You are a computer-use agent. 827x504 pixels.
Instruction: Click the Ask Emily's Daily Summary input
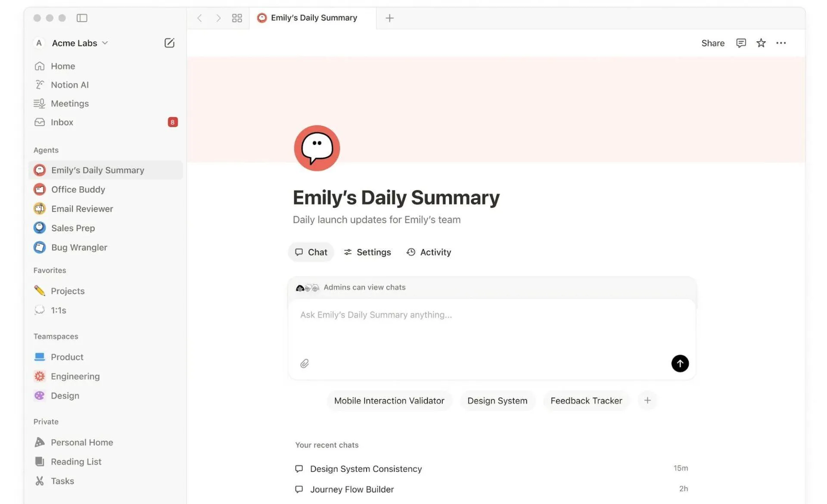pyautogui.click(x=491, y=327)
